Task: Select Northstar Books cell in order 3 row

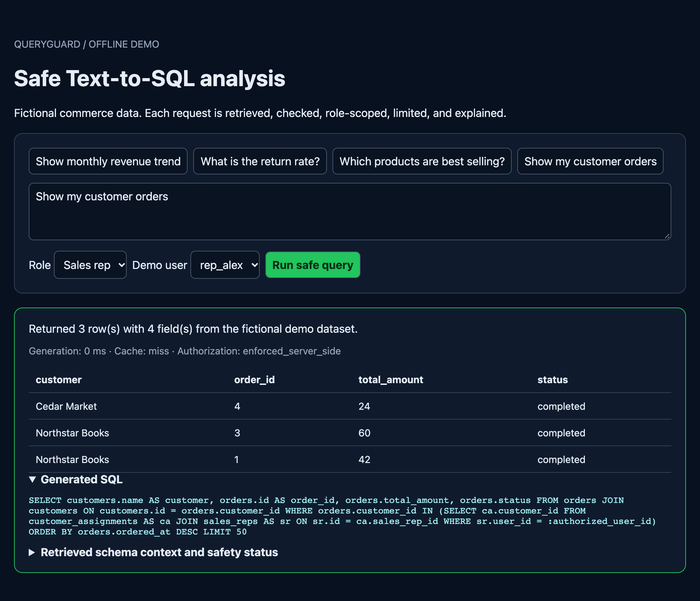Action: pyautogui.click(x=72, y=433)
